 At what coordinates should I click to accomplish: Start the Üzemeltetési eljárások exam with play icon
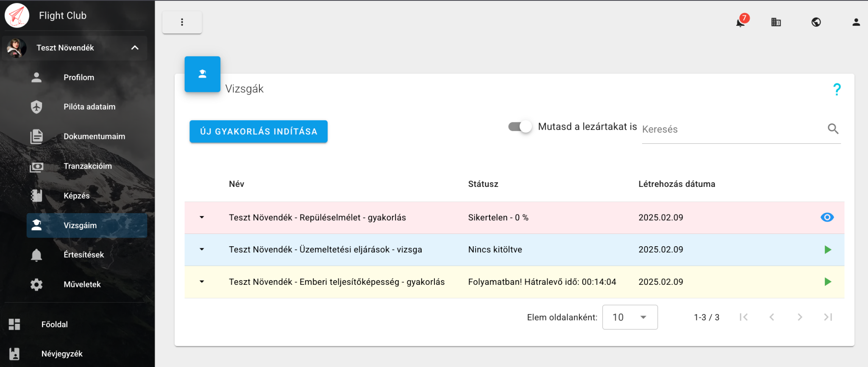[x=827, y=250]
